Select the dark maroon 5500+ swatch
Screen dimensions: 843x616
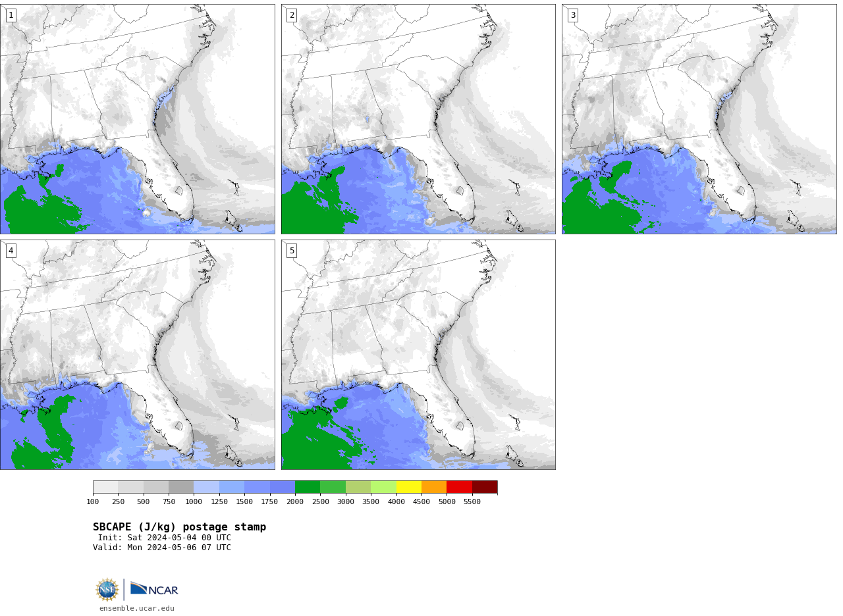pyautogui.click(x=485, y=487)
